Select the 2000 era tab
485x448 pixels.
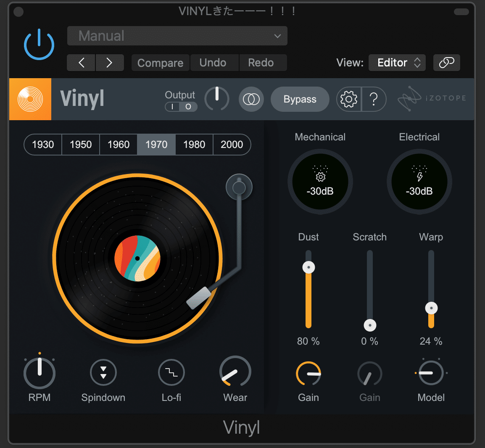(232, 145)
